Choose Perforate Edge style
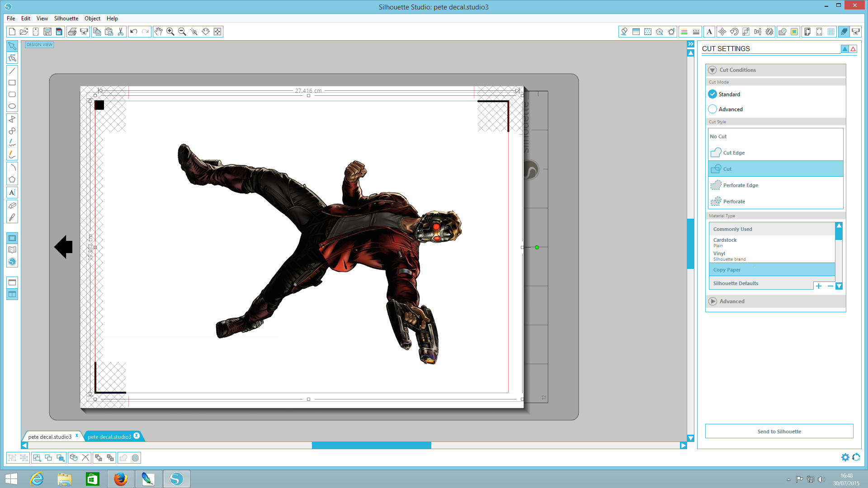The width and height of the screenshot is (868, 488). pos(776,185)
